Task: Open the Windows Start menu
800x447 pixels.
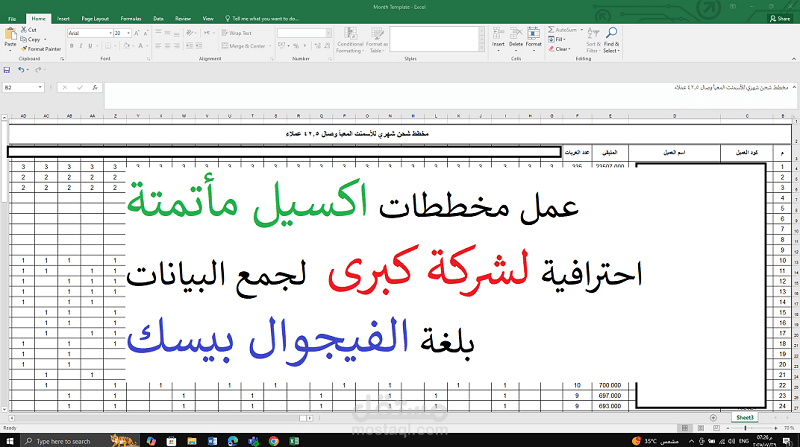Action: [10, 441]
